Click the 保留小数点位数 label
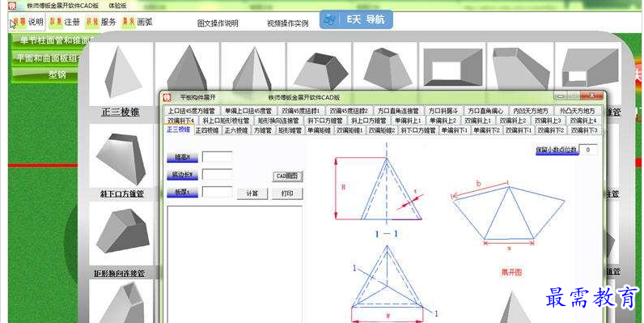The width and height of the screenshot is (644, 323). 557,151
